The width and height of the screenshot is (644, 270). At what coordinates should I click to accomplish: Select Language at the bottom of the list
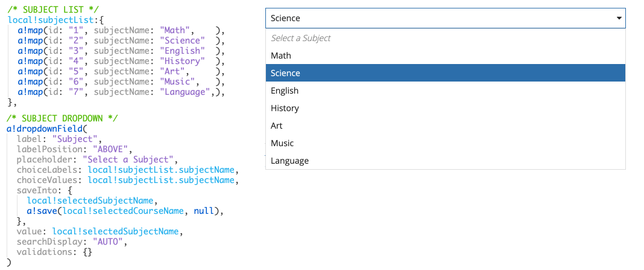pos(289,161)
